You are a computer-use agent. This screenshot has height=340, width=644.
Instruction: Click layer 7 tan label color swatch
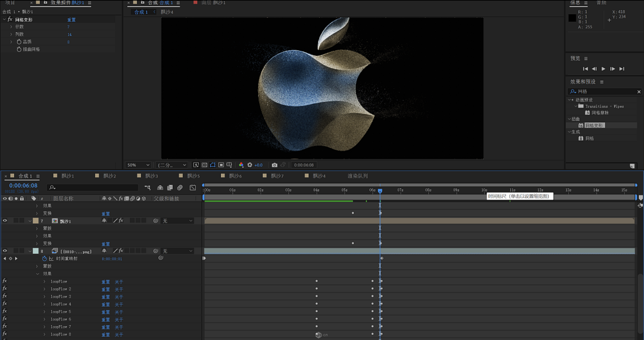coord(36,221)
